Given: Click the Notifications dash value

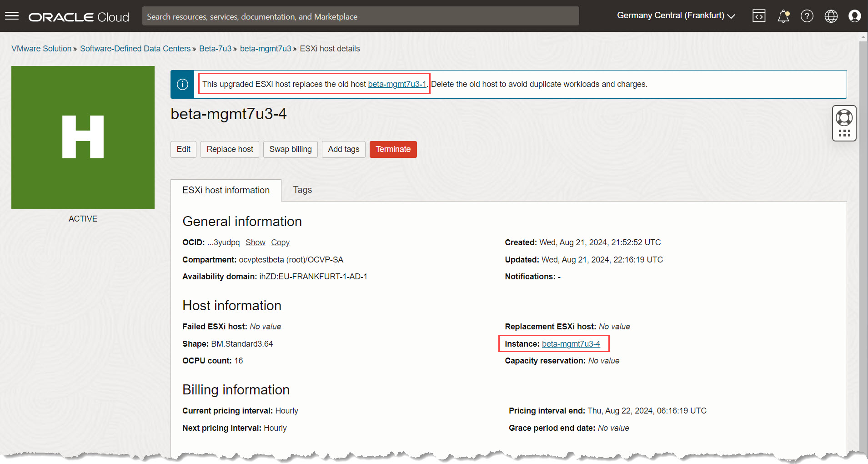Looking at the screenshot, I should click(x=559, y=277).
